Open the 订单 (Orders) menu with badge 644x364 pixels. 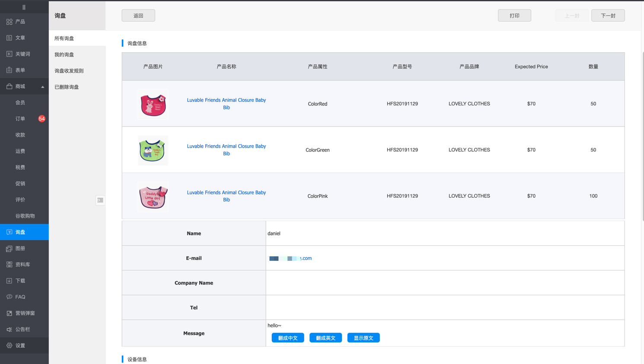tap(20, 119)
